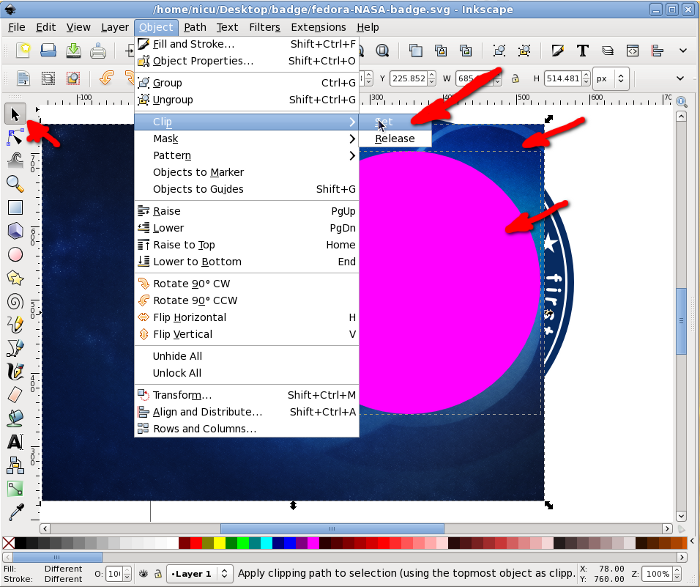Image resolution: width=700 pixels, height=587 pixels.
Task: Expand the Mask submenu
Action: [246, 139]
